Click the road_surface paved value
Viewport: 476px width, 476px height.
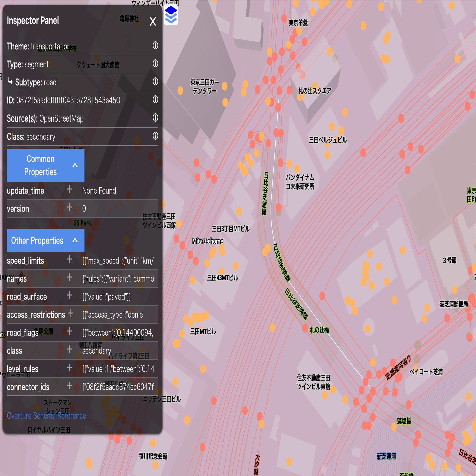107,297
